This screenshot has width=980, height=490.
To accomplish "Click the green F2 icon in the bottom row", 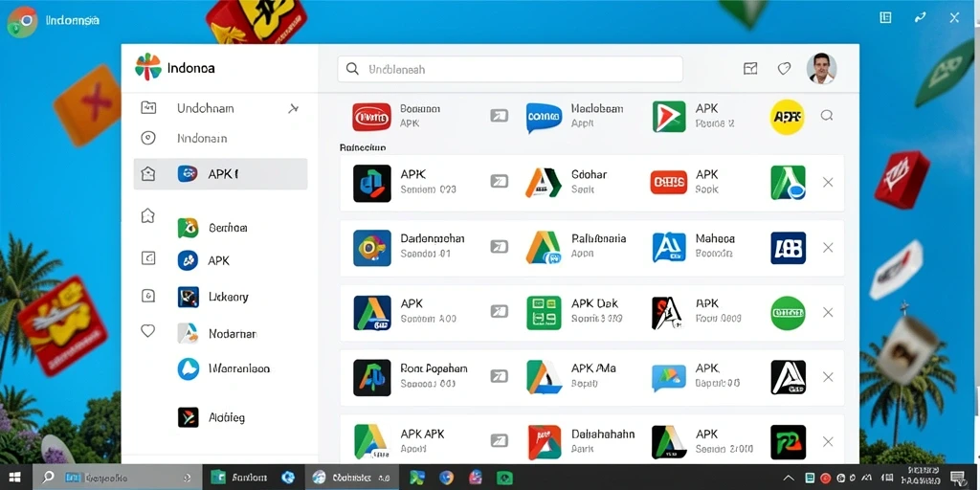I will [x=789, y=442].
